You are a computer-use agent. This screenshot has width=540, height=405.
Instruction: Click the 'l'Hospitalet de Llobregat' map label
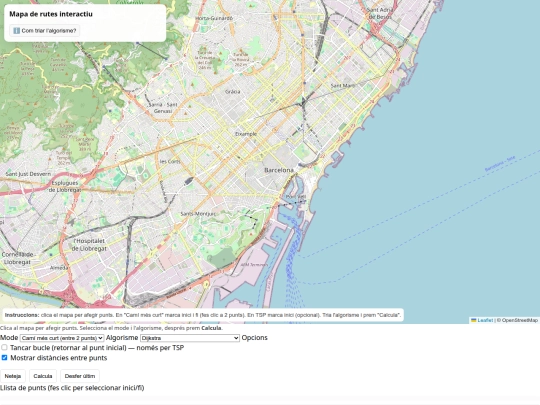pos(89,245)
